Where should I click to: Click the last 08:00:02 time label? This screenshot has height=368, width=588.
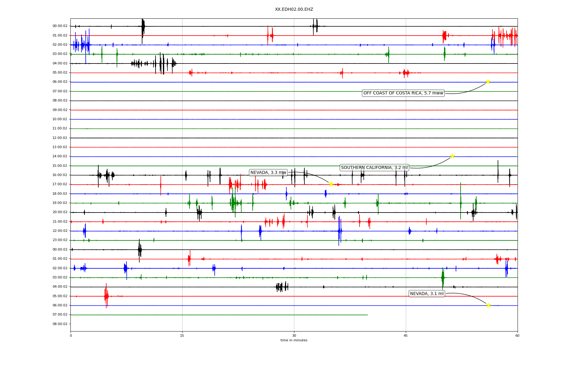[x=60, y=324]
